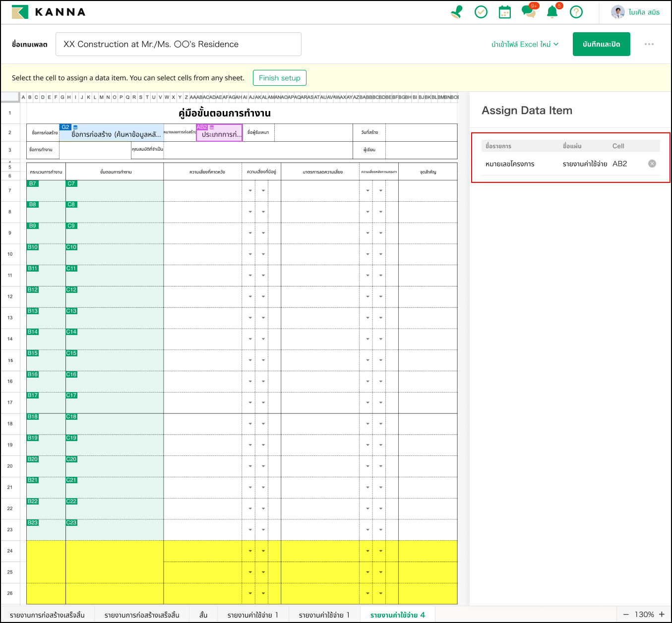Viewport: 672px width, 623px height.
Task: Zoom in with the plus button
Action: click(x=662, y=615)
